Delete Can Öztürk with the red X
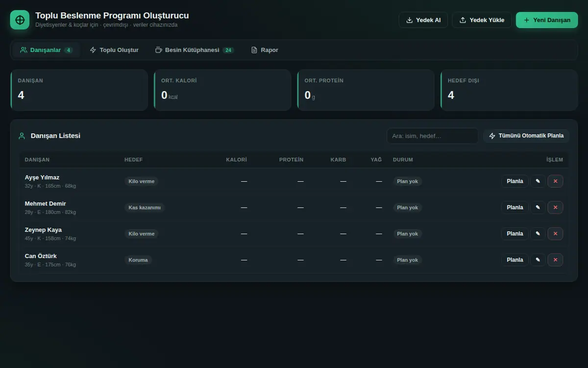Image resolution: width=588 pixels, height=368 pixels. (x=555, y=260)
